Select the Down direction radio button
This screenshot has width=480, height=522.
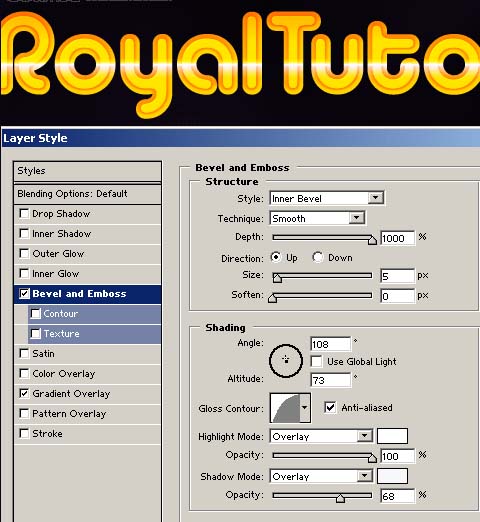click(x=317, y=257)
